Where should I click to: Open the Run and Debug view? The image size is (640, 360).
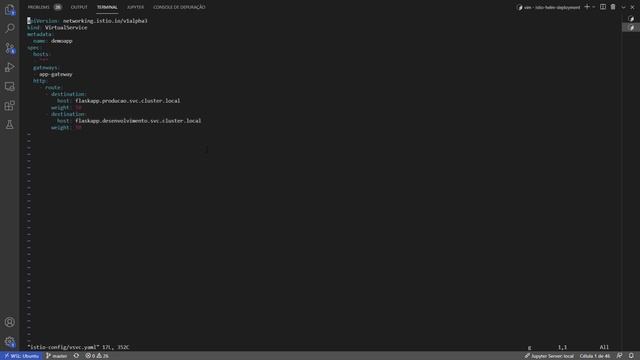point(9,67)
